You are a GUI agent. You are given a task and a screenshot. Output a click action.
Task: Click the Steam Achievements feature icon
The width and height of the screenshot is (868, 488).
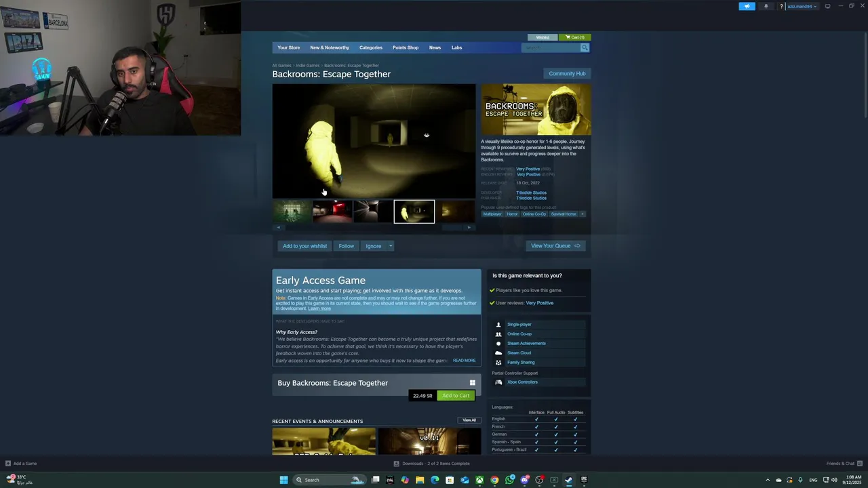(498, 344)
